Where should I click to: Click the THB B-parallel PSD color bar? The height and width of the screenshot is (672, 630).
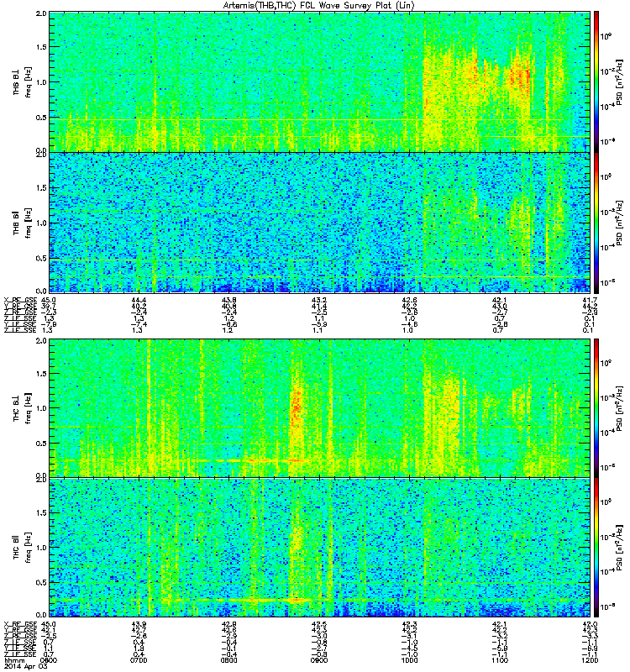(596, 223)
